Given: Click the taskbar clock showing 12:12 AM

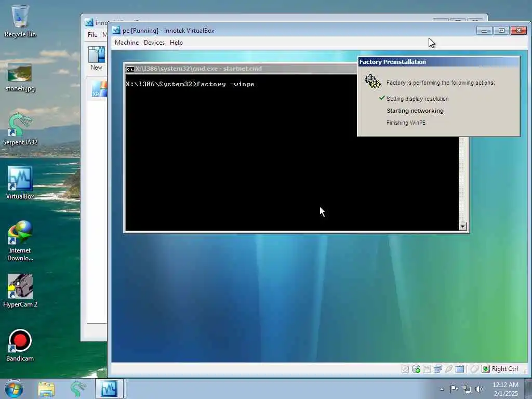Looking at the screenshot, I should coord(505,389).
